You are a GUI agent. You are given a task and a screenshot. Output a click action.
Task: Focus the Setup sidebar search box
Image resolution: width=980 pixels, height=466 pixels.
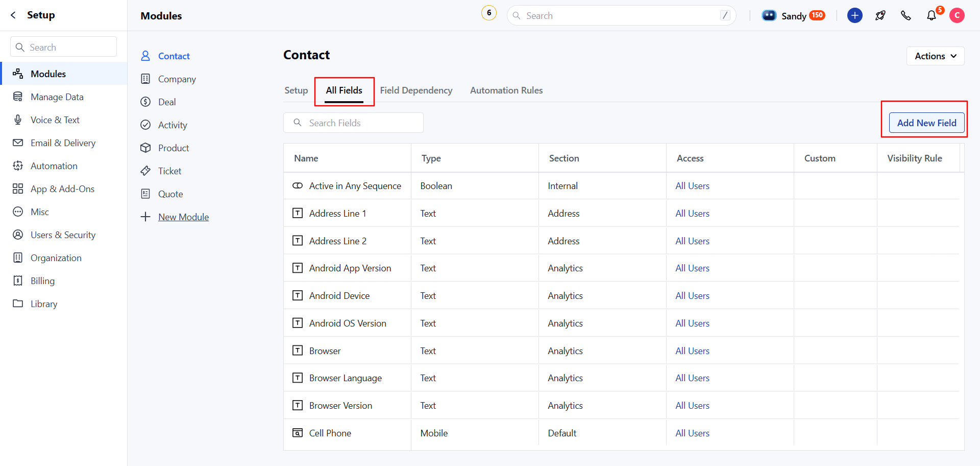click(63, 47)
